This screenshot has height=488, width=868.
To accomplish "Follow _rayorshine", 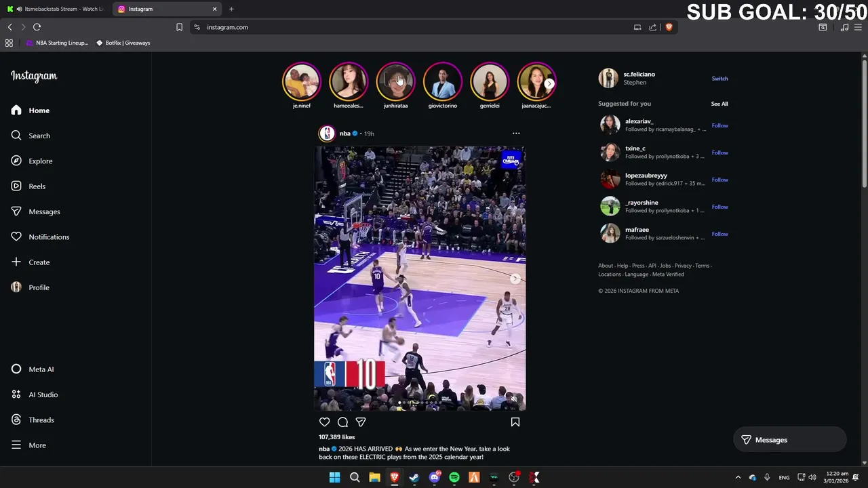I will 719,207.
